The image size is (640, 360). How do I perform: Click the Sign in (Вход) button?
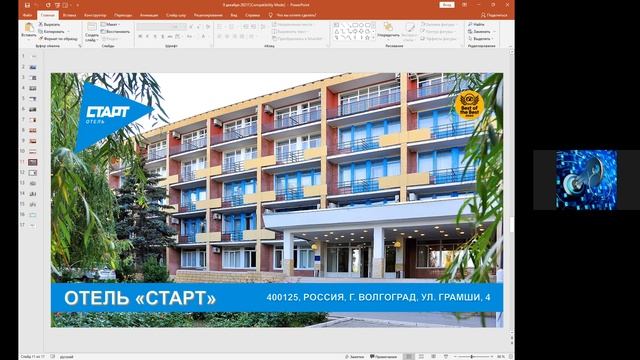pyautogui.click(x=447, y=5)
